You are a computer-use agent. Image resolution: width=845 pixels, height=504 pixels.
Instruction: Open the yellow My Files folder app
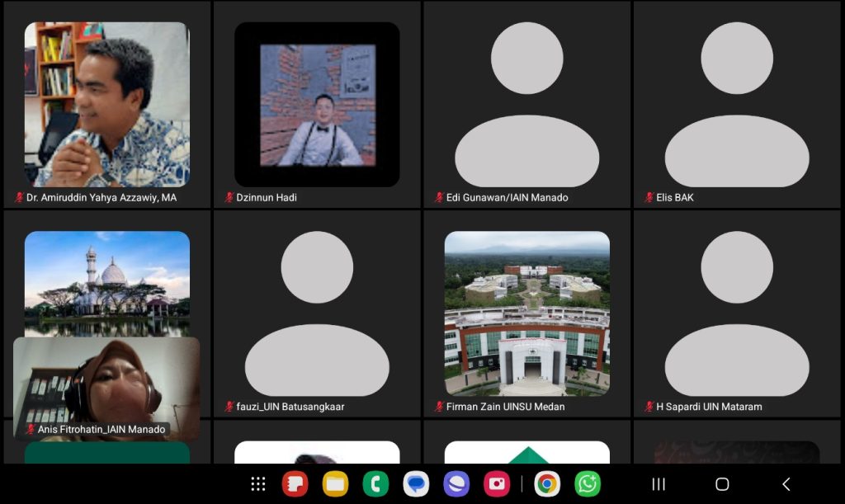click(x=335, y=484)
